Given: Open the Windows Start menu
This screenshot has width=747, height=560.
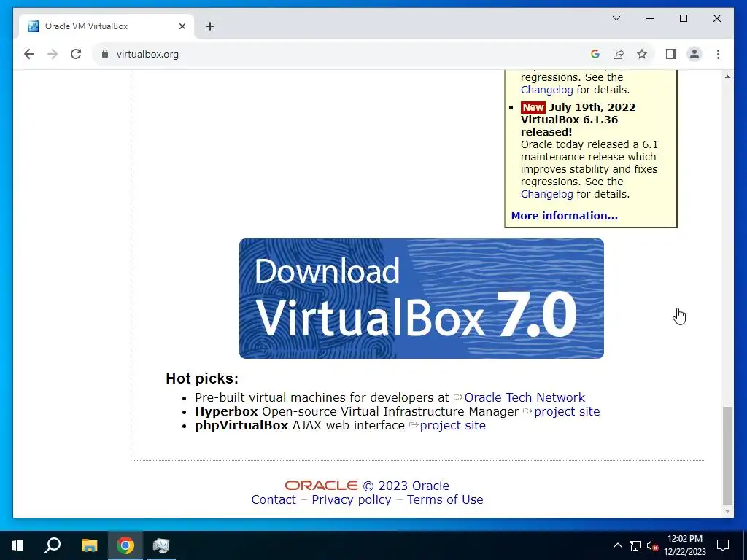Looking at the screenshot, I should coord(18,545).
